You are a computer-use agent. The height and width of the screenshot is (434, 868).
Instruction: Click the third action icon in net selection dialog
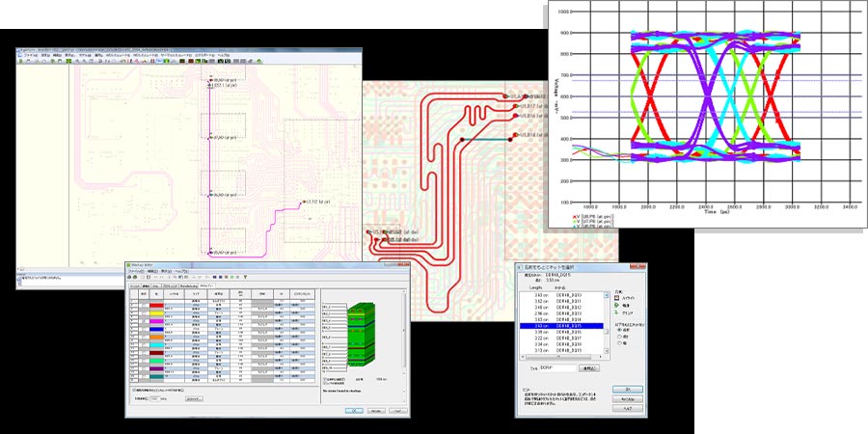pos(616,312)
